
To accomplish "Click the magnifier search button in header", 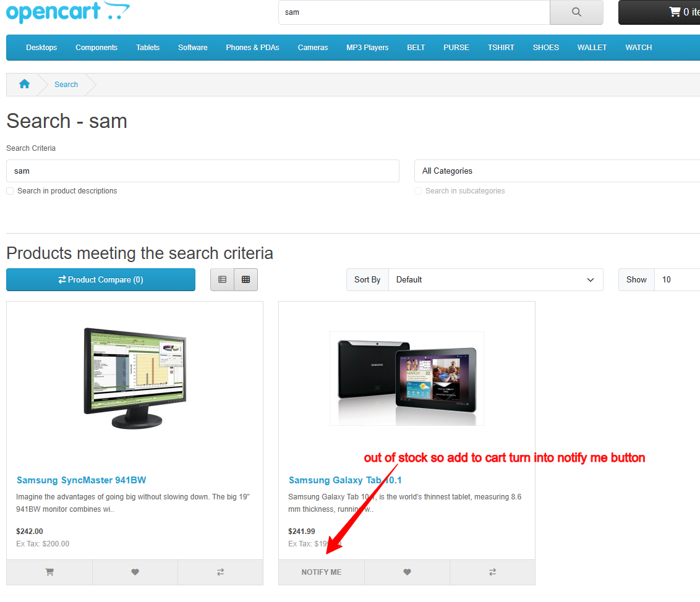I will coord(576,12).
